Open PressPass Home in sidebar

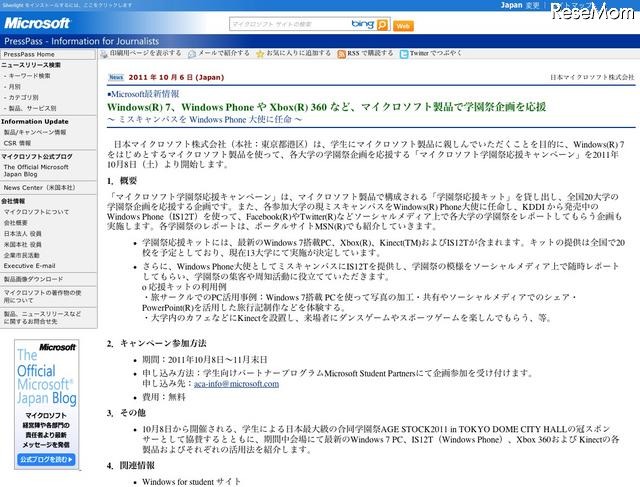pyautogui.click(x=29, y=54)
